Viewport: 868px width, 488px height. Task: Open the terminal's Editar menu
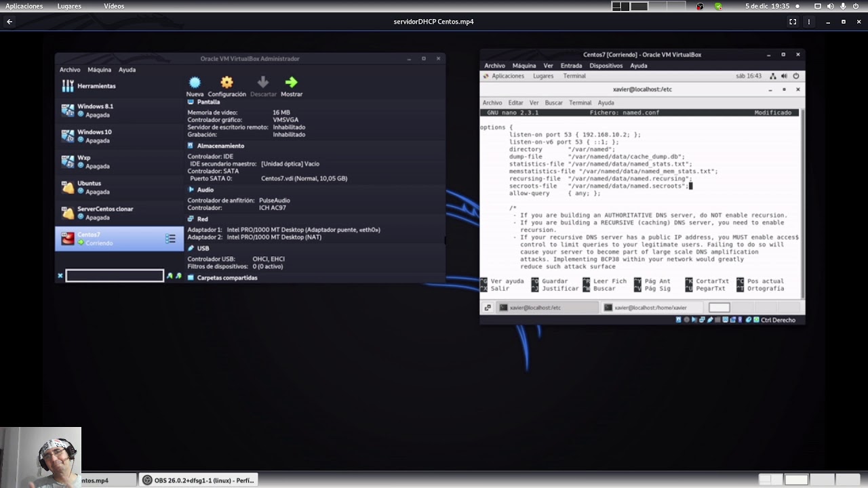pyautogui.click(x=516, y=103)
